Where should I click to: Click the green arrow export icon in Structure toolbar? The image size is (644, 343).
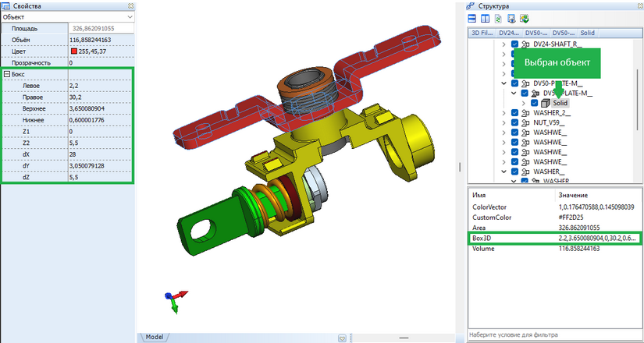(x=525, y=19)
